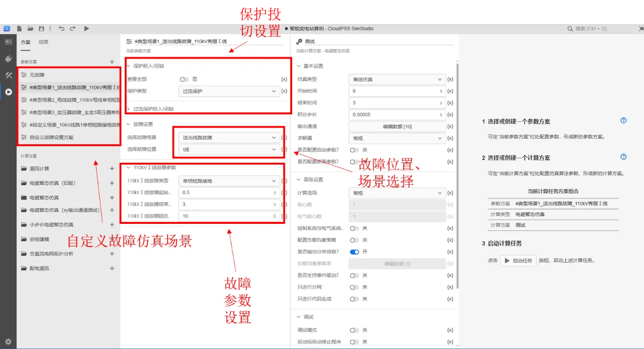Screen dimensions: 644x349
Task: Click the plug icon in left sidebar
Action: tap(8, 59)
